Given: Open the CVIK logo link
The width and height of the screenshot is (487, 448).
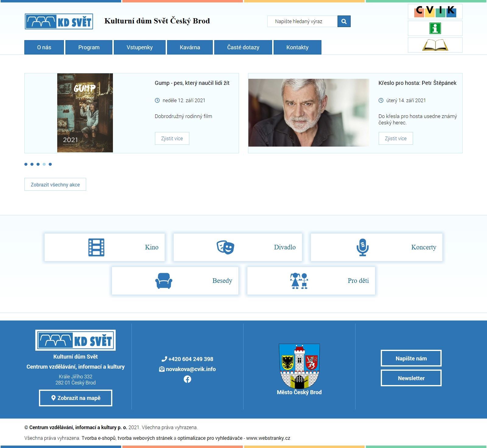Looking at the screenshot, I should (x=435, y=12).
